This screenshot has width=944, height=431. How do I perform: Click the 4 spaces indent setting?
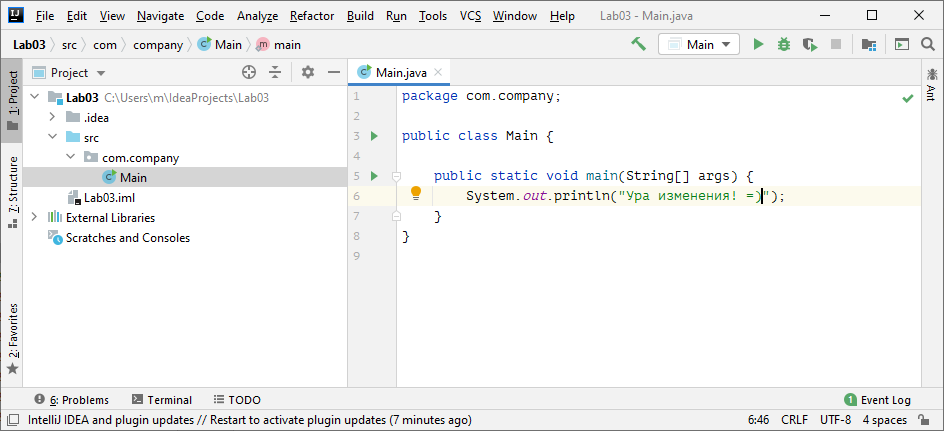(x=884, y=420)
